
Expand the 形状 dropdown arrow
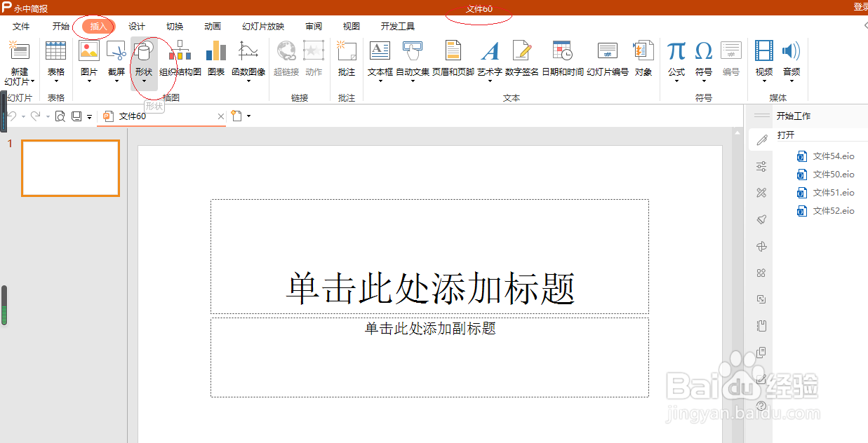pyautogui.click(x=145, y=79)
